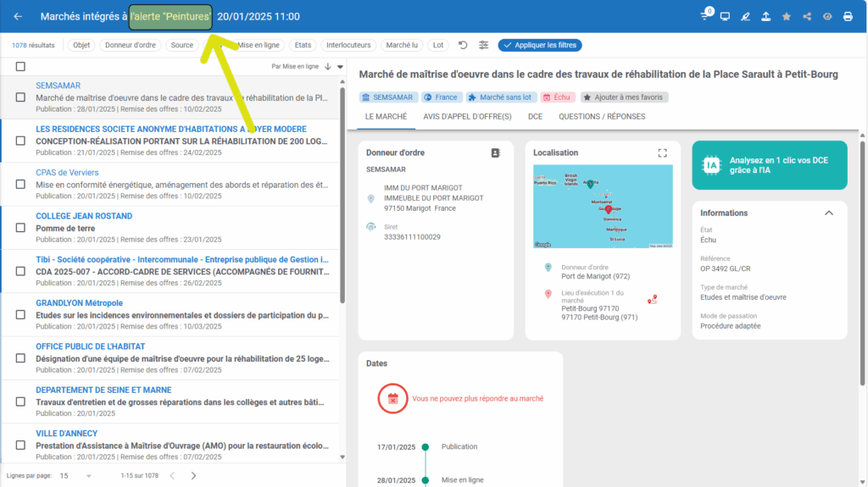This screenshot has width=868, height=487.
Task: Toggle the eye icon in the header
Action: [x=827, y=17]
